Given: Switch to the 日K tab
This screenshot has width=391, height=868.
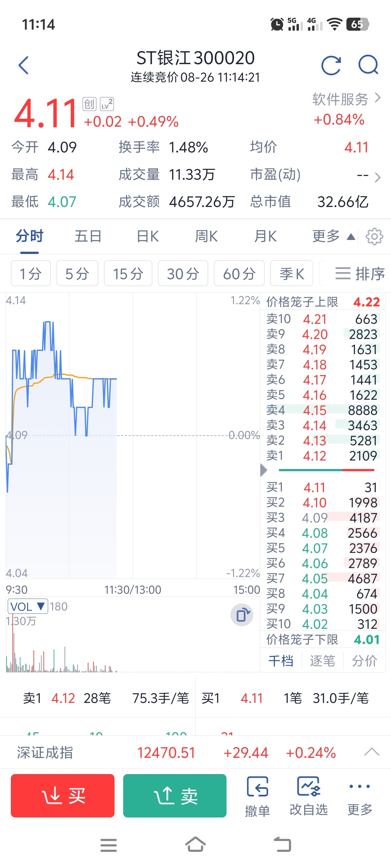Looking at the screenshot, I should pyautogui.click(x=147, y=236).
